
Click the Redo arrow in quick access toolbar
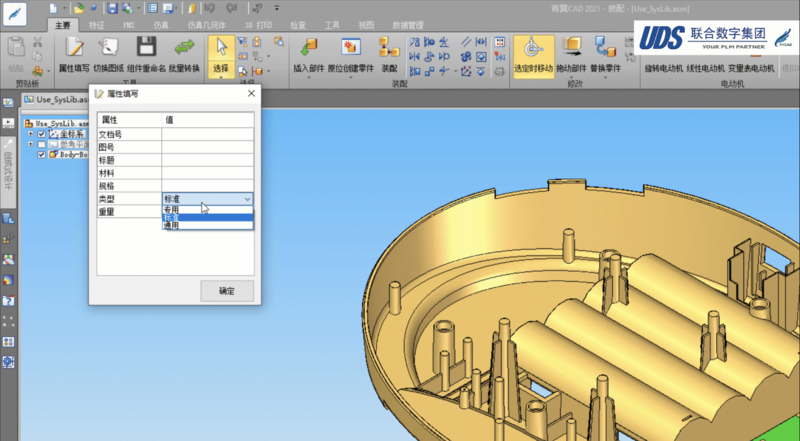[232, 8]
